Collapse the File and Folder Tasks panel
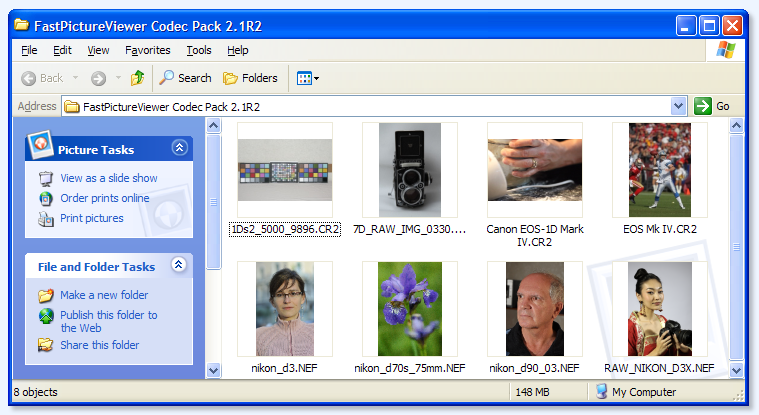This screenshot has height=415, width=759. pos(179,264)
